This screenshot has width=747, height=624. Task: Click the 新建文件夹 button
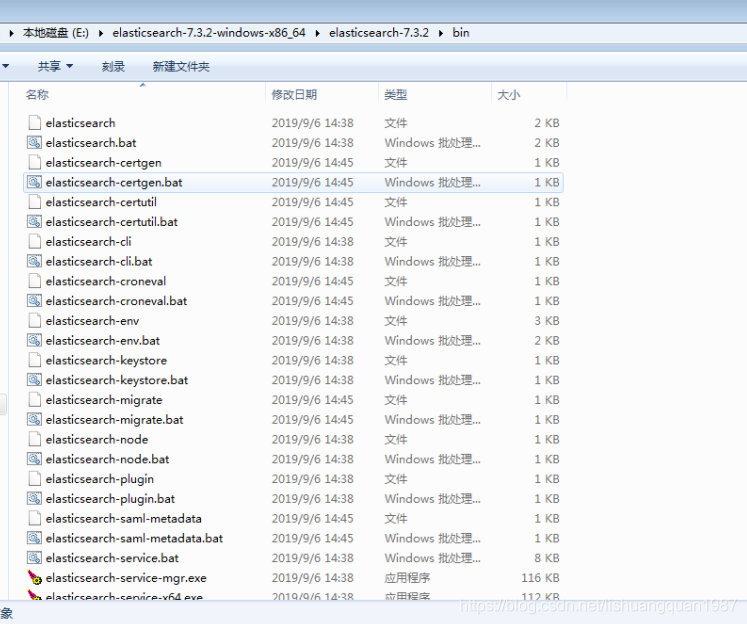181,66
